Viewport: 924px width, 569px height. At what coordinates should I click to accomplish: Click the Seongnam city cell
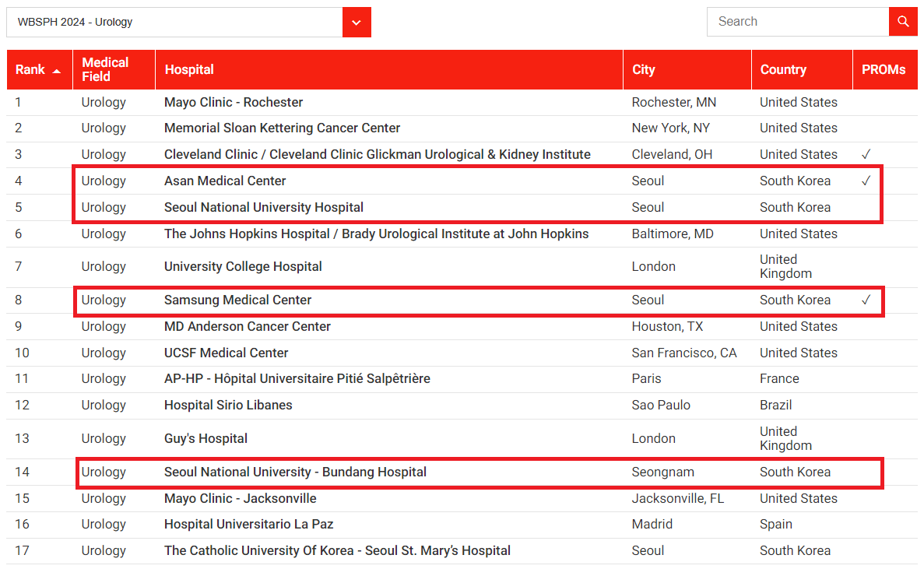[663, 472]
